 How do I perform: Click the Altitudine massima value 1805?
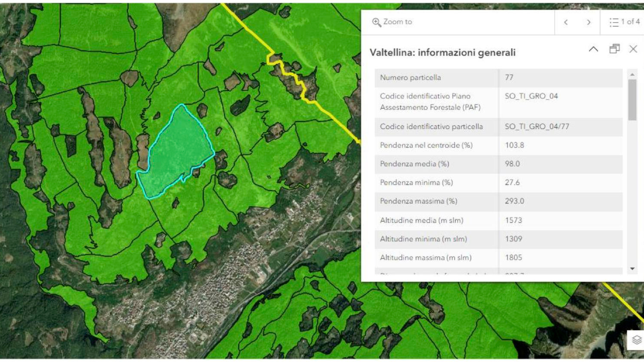click(514, 258)
